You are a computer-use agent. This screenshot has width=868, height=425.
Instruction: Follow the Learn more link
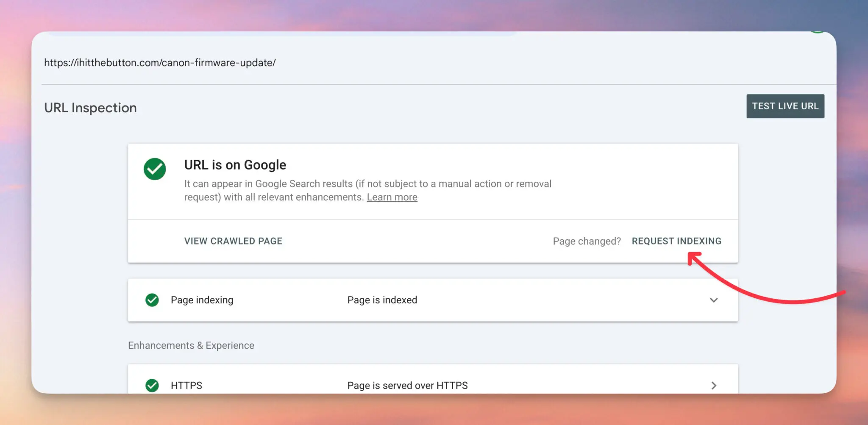tap(392, 197)
